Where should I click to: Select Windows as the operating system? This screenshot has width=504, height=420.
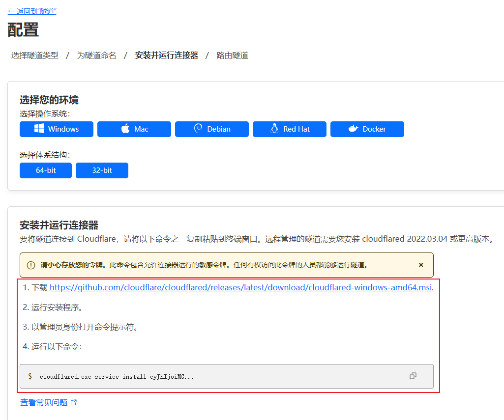pyautogui.click(x=56, y=129)
